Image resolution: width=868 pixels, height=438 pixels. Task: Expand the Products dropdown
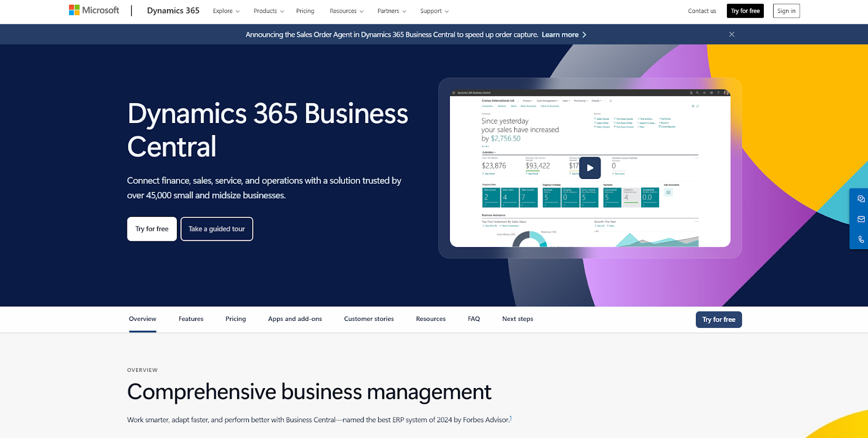[269, 11]
